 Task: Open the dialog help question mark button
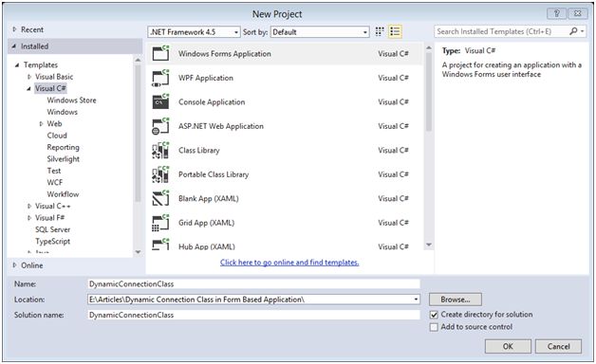point(556,13)
